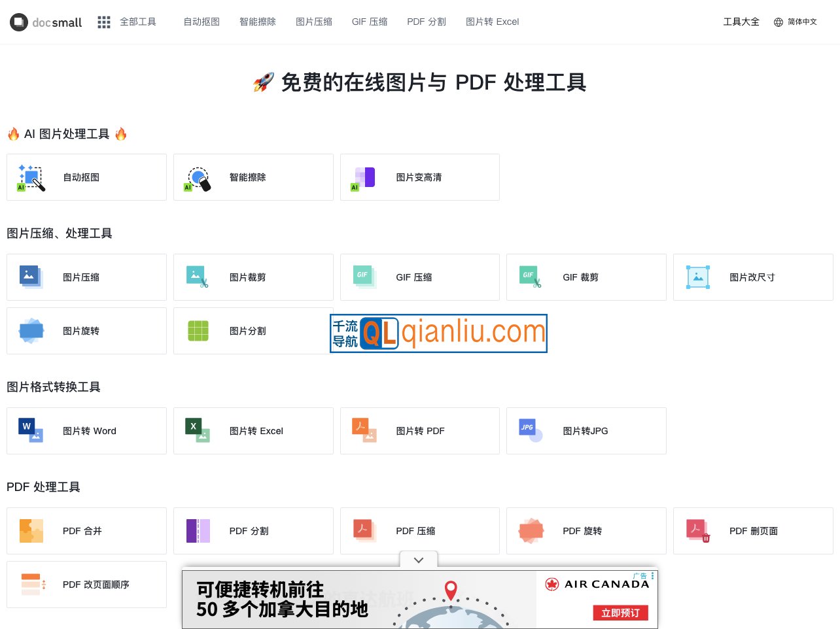Open the 图片旋转 rotate icon
The width and height of the screenshot is (840, 629).
(x=31, y=331)
